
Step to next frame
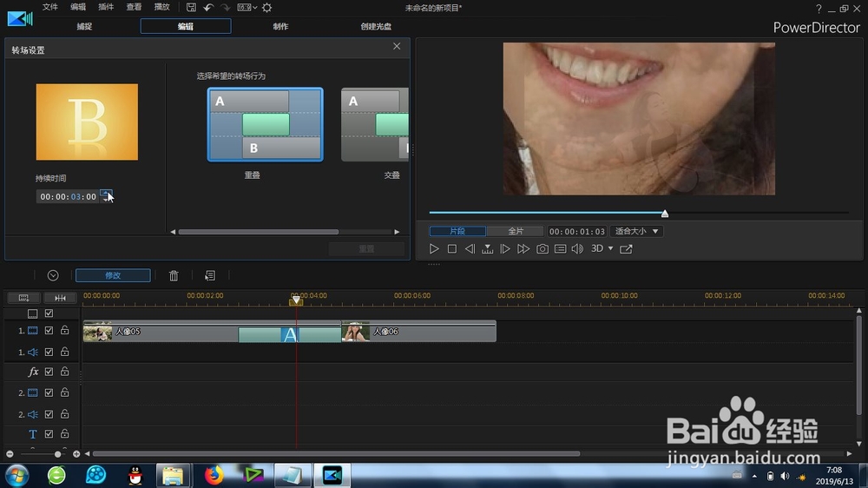(x=505, y=248)
